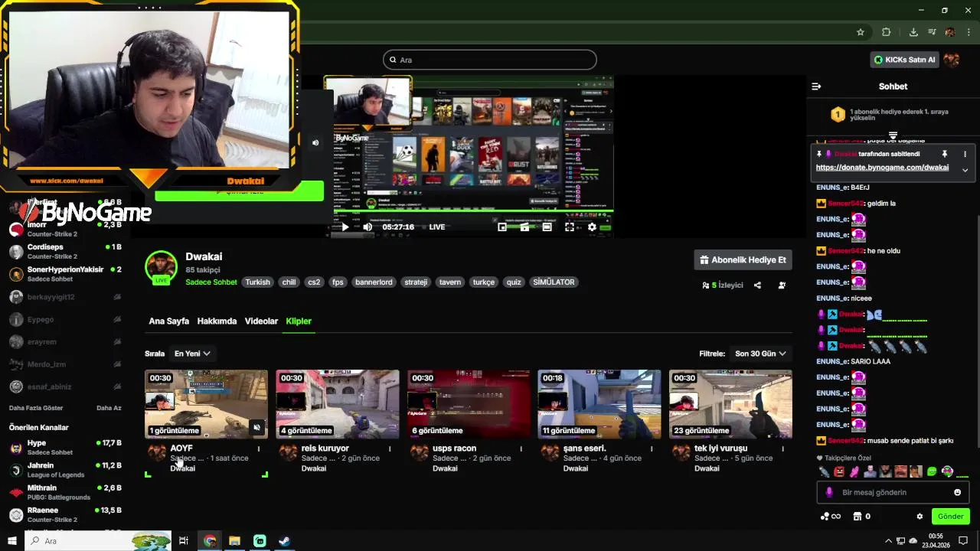The width and height of the screenshot is (980, 551).
Task: Open Chrome downloads icon
Action: pyautogui.click(x=913, y=32)
